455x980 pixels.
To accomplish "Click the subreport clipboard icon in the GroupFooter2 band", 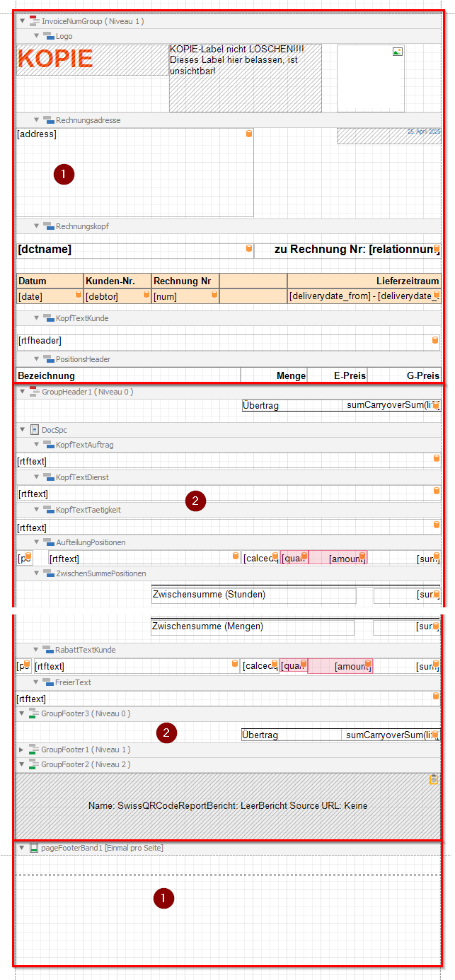I will (x=434, y=779).
